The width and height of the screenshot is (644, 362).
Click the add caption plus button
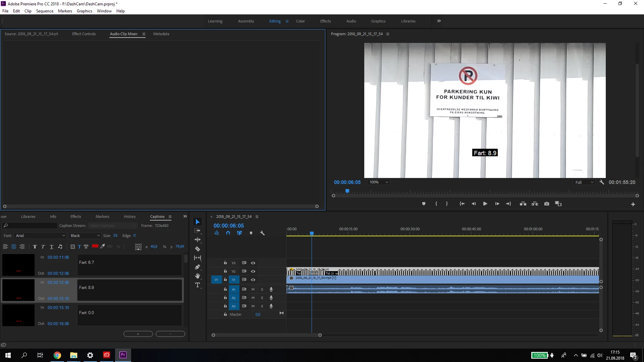tap(138, 334)
